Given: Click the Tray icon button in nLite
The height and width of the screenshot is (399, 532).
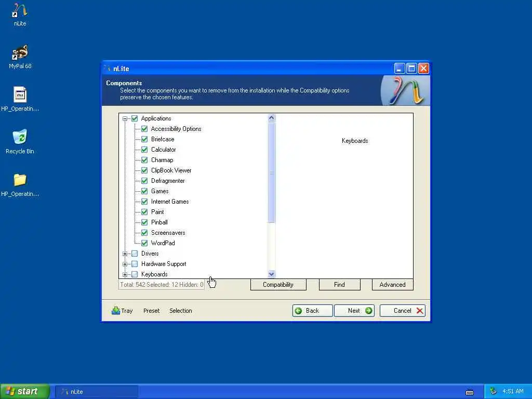Looking at the screenshot, I should pyautogui.click(x=122, y=311).
